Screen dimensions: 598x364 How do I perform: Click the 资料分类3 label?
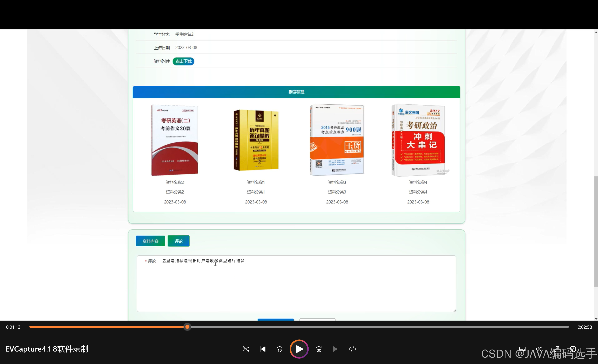coord(337,192)
